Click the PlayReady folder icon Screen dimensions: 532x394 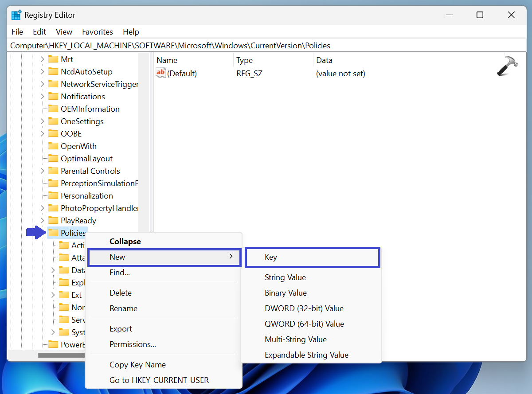click(54, 220)
